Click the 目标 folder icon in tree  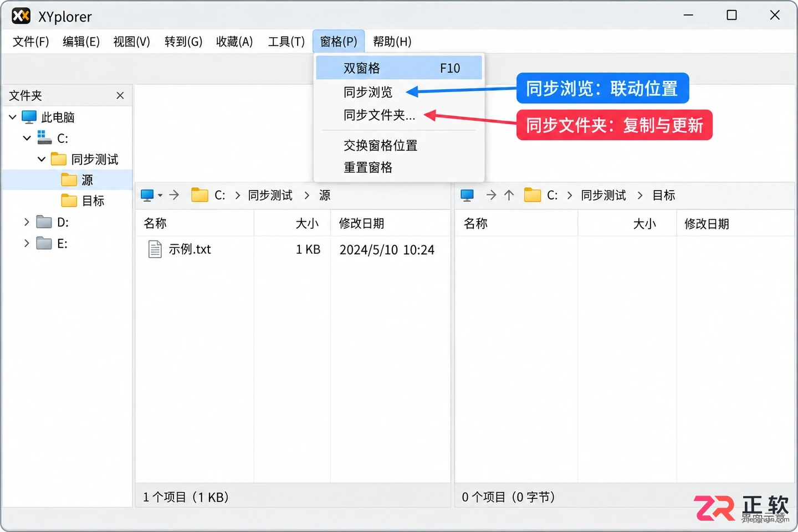[x=69, y=200]
